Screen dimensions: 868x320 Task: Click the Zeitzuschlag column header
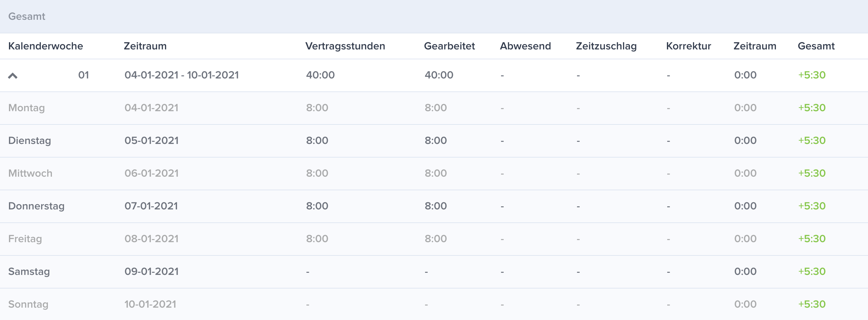pyautogui.click(x=606, y=46)
